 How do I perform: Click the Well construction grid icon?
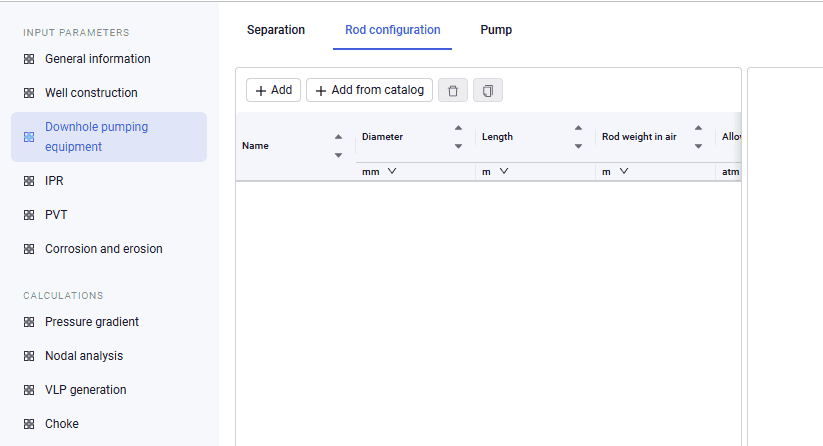pyautogui.click(x=29, y=93)
